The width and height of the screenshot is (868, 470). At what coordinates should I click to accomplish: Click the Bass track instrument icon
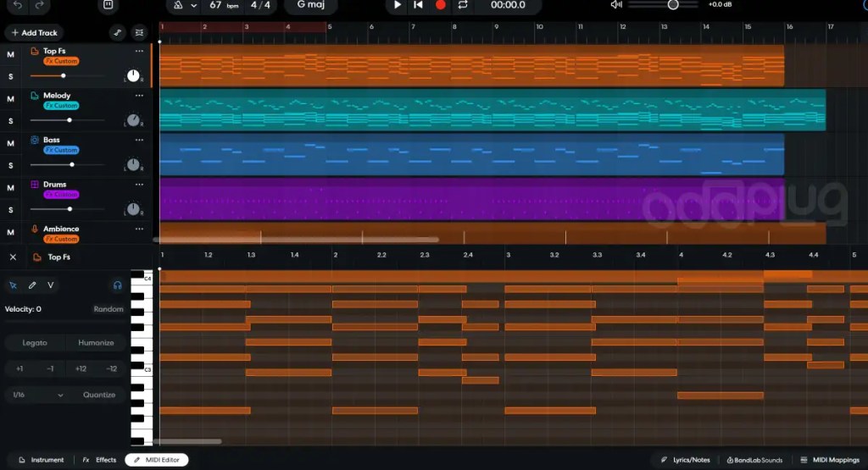(x=34, y=140)
